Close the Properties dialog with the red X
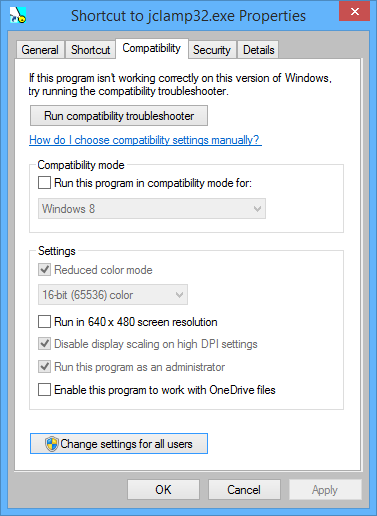This screenshot has height=516, width=377. (355, 11)
